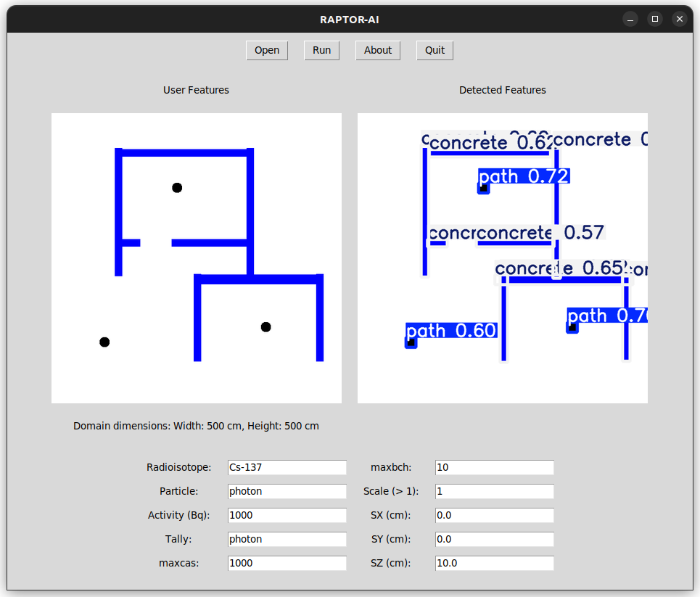
Task: Quit the application via Quit button
Action: pos(435,50)
